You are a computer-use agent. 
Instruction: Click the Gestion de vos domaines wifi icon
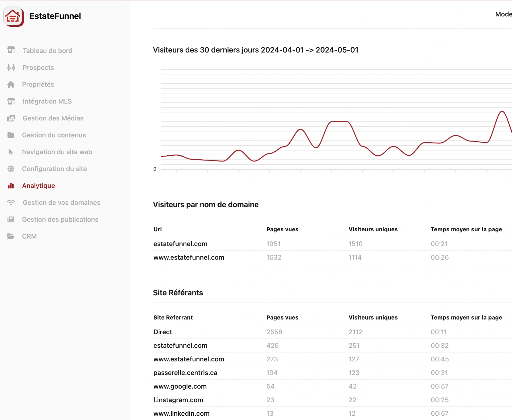[11, 203]
